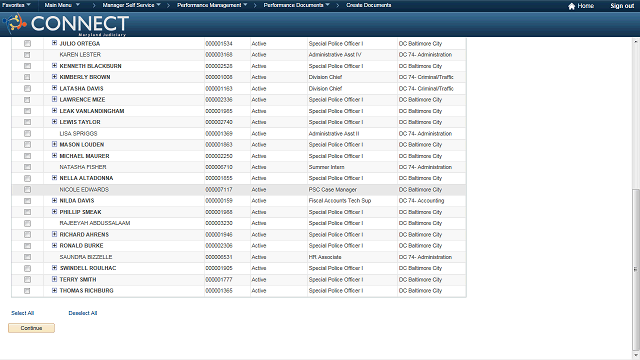The image size is (640, 360).
Task: Expand Phillip Smeak's row
Action: coord(54,212)
